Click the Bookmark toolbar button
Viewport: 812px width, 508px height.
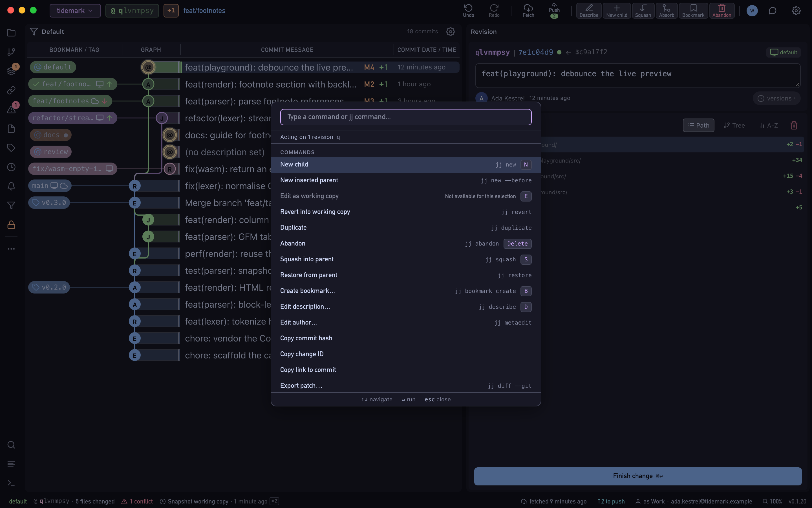(693, 11)
